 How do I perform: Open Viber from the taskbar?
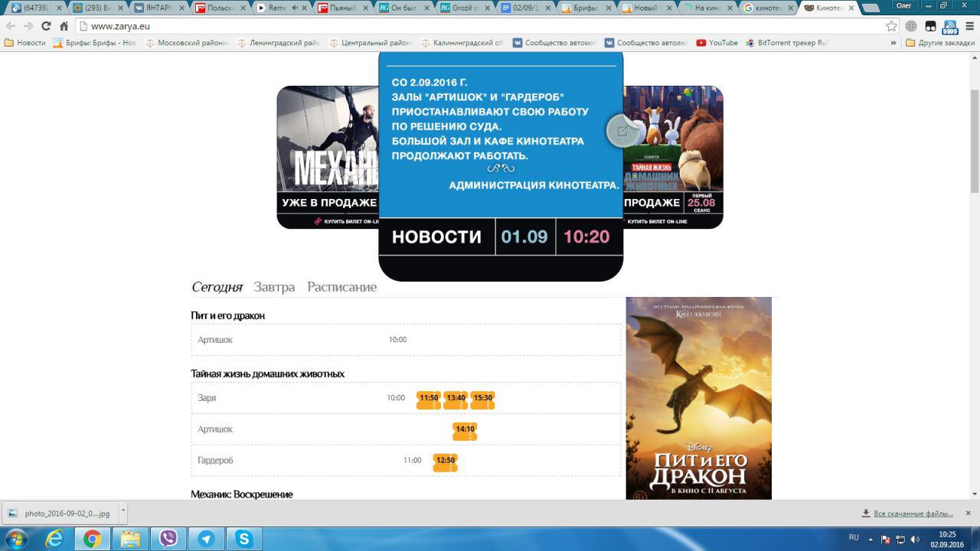[168, 539]
